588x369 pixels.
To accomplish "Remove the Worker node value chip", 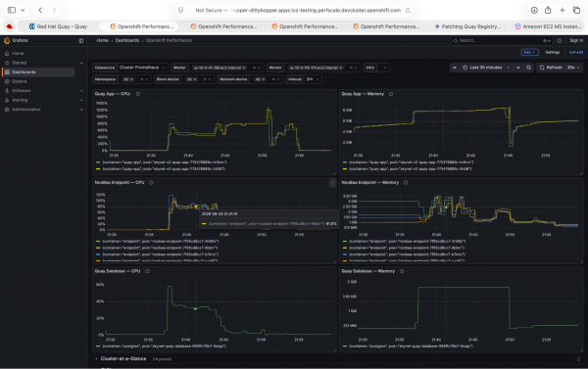I will [x=341, y=68].
